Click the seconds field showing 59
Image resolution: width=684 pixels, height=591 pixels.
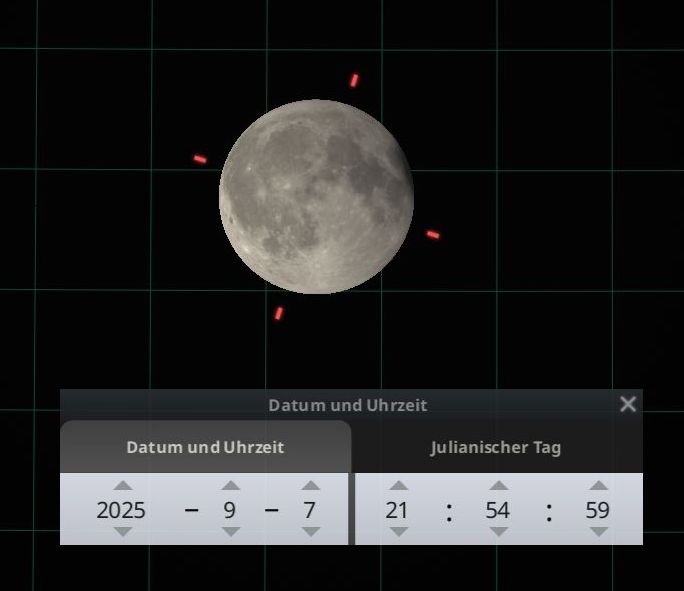598,510
